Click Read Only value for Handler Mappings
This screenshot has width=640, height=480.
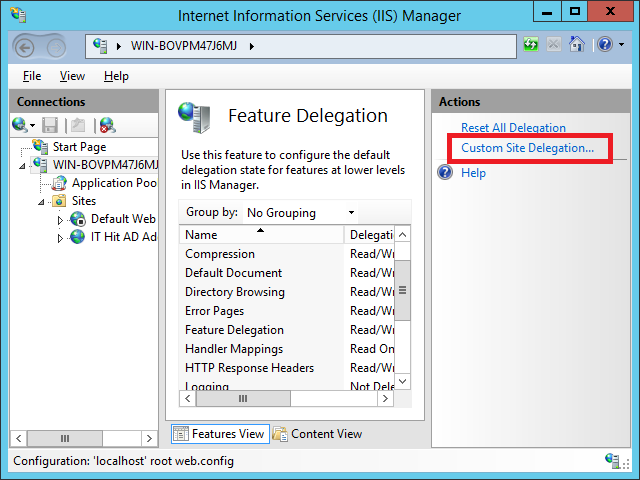coord(372,349)
